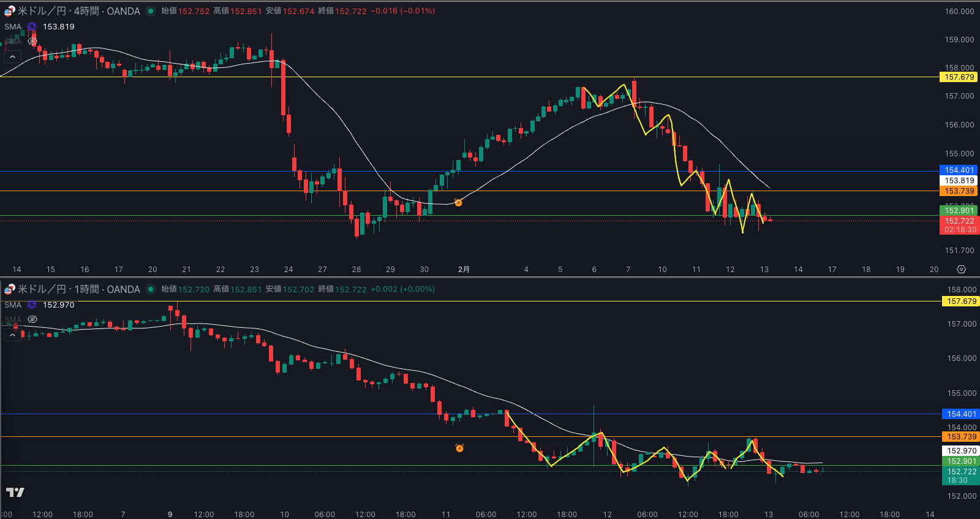Collapse the indicator legend in lower chart

[12, 335]
